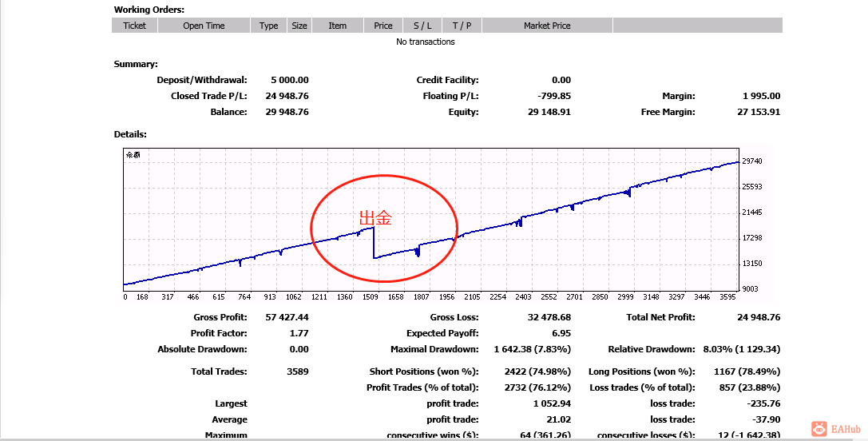
Task: Click the largest profit trade value 1 052.94
Action: (552, 404)
